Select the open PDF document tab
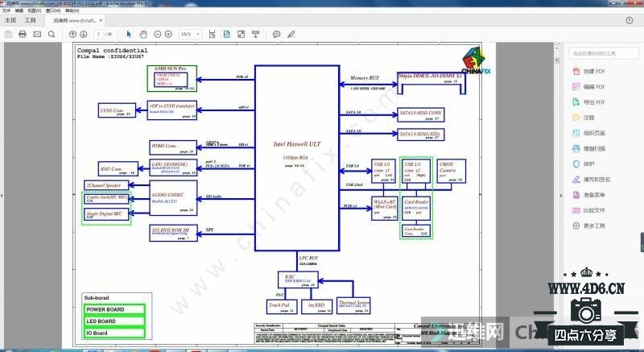The image size is (644, 352). [x=75, y=20]
